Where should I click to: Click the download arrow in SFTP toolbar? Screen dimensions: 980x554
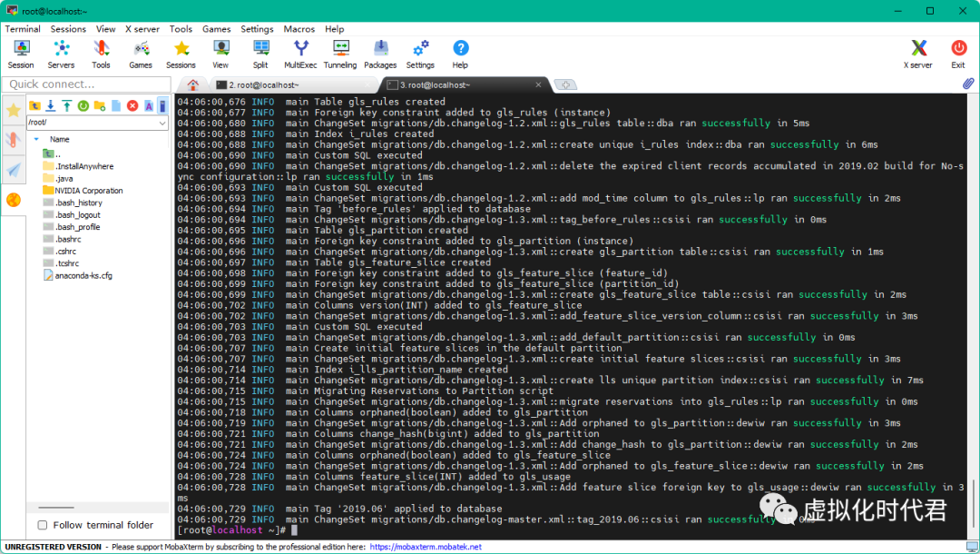click(50, 106)
